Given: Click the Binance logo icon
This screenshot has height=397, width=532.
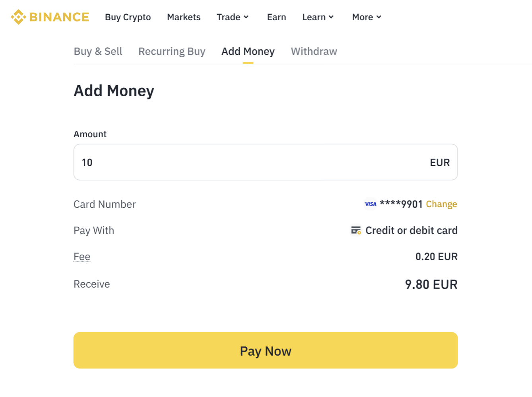Looking at the screenshot, I should (x=18, y=17).
